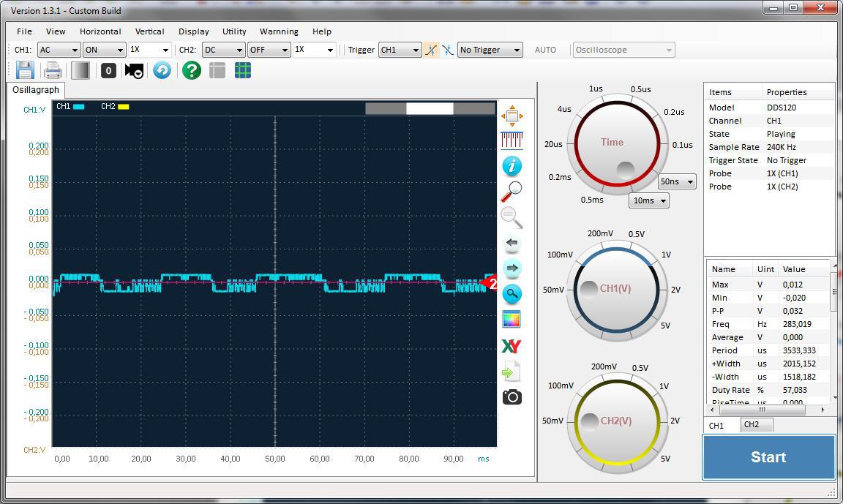Click the save floppy disk icon
Screen dimensions: 843x504
pos(25,70)
